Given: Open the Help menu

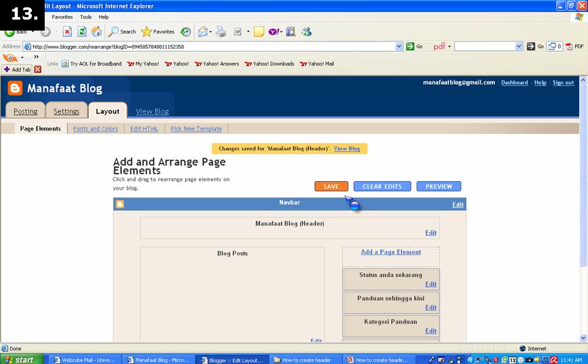Looking at the screenshot, I should (104, 17).
